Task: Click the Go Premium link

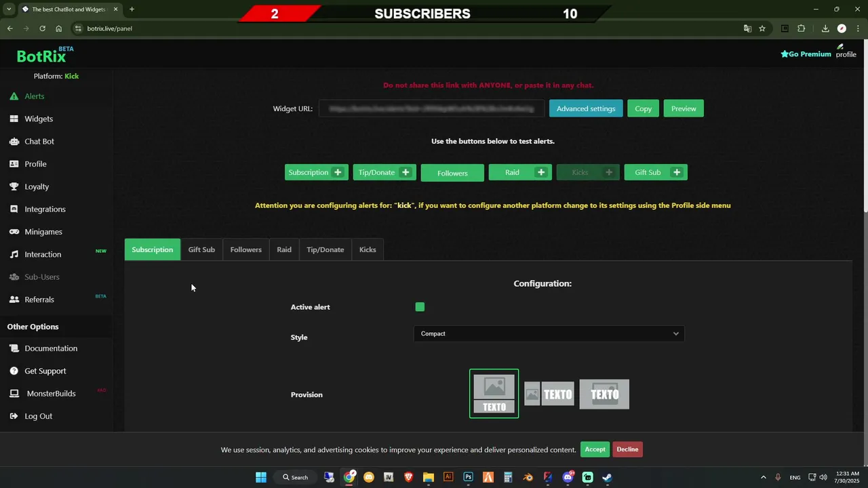Action: coord(806,54)
